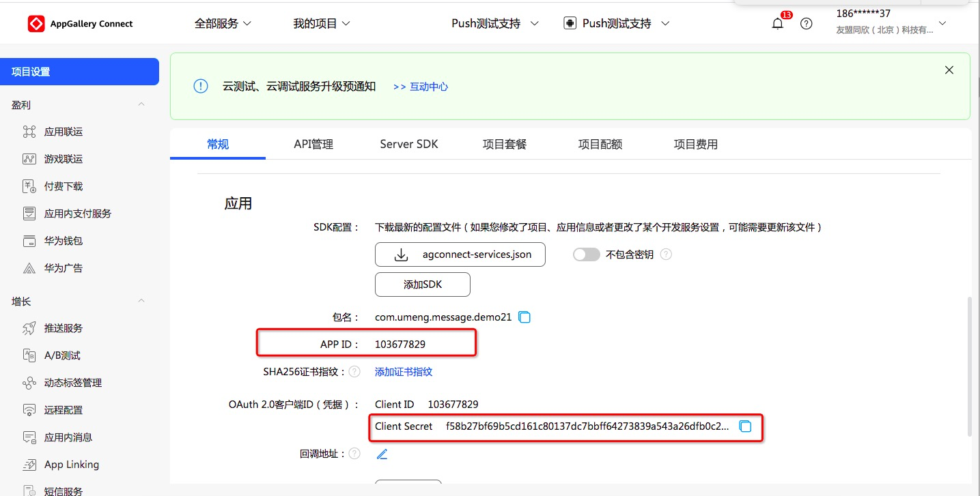Show help for SHA256证书指纹

tap(354, 372)
